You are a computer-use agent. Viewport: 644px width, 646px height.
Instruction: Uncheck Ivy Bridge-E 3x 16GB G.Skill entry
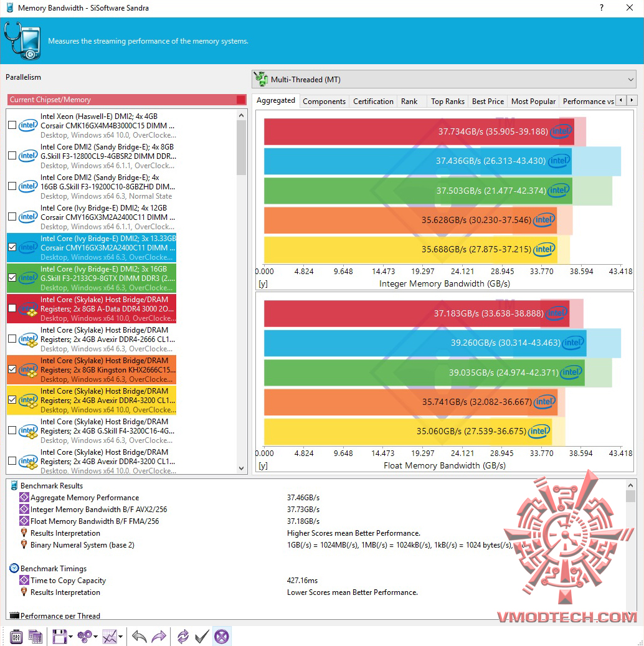(x=12, y=277)
